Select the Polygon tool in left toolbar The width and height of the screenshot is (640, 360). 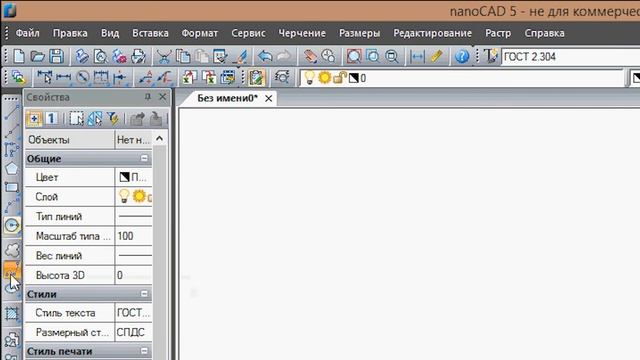(x=11, y=168)
